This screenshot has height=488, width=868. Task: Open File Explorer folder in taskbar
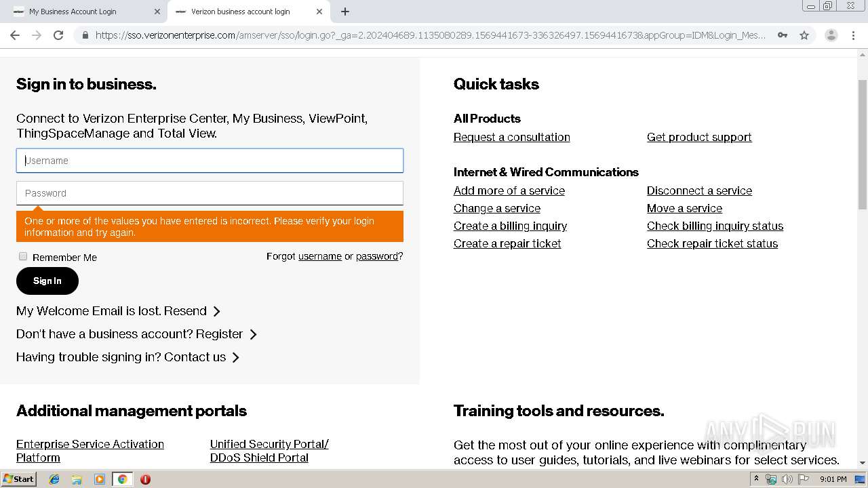click(77, 479)
